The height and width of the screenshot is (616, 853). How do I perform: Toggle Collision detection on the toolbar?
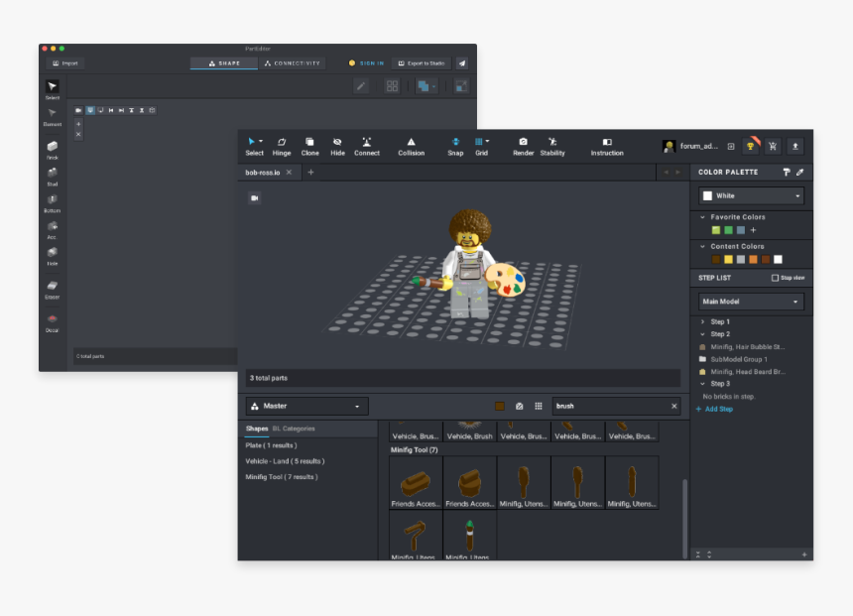click(411, 146)
